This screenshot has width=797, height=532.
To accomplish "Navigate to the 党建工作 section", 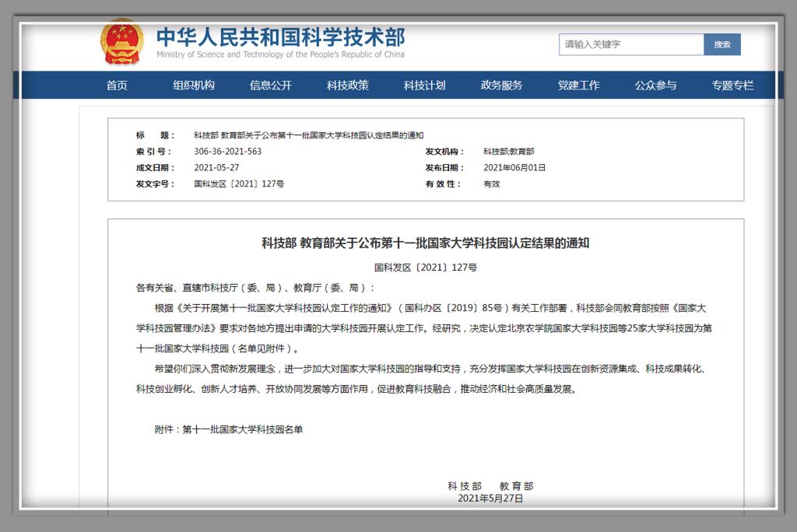I will click(578, 86).
